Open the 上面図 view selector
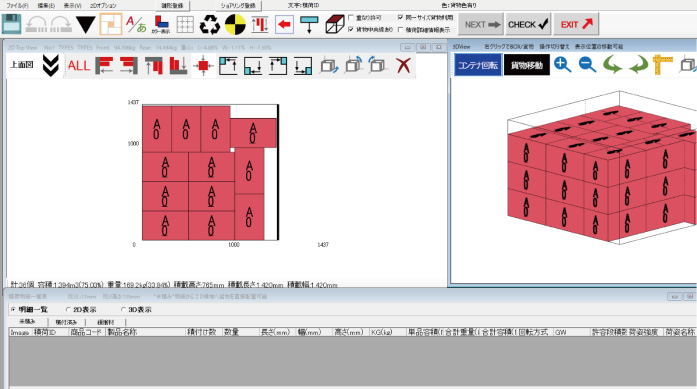This screenshot has height=389, width=697. 22,65
